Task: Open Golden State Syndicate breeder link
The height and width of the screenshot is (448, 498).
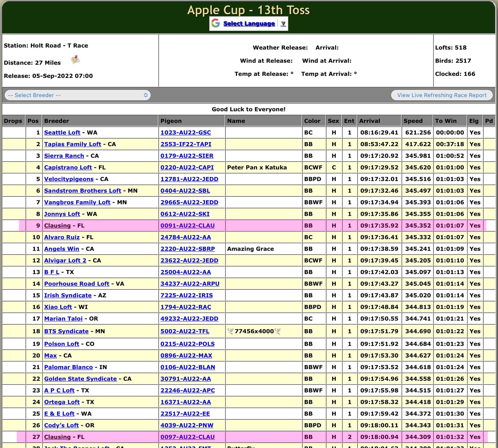Action: [x=80, y=379]
